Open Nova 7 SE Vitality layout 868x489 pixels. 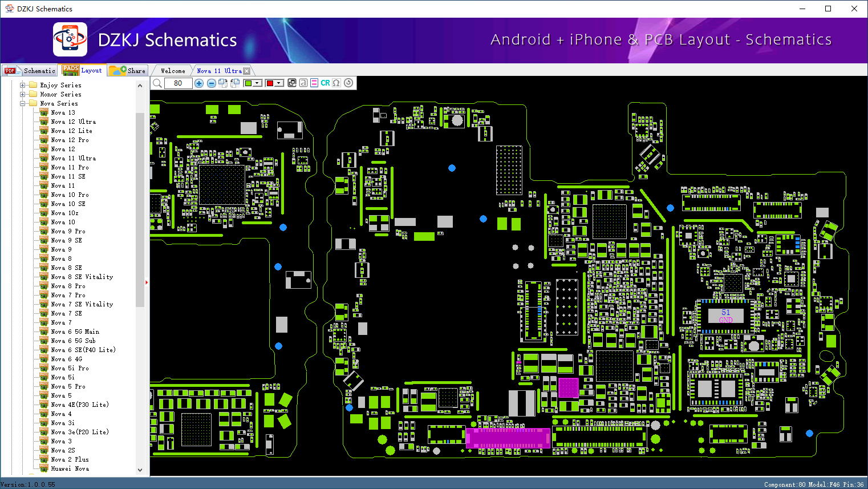(82, 304)
